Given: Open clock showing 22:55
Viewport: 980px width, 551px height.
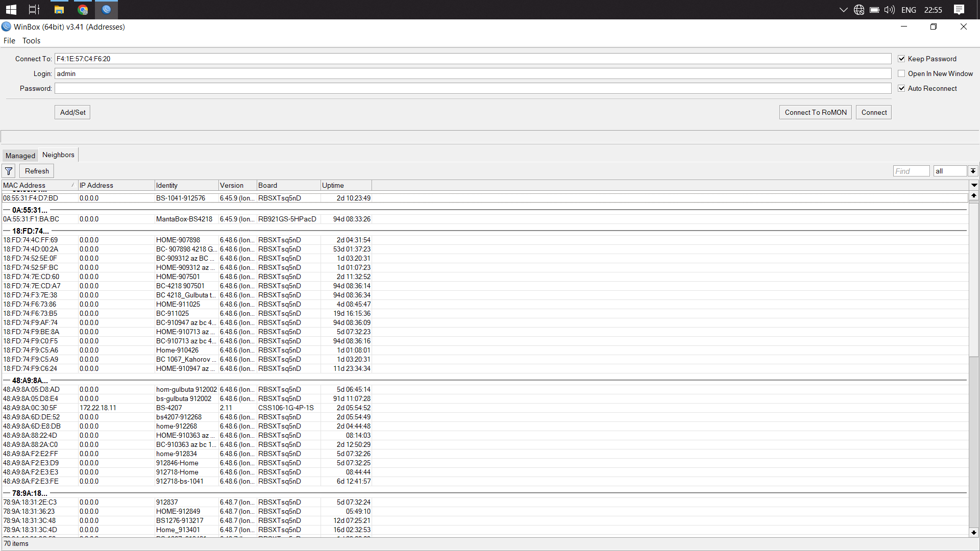Looking at the screenshot, I should click(x=933, y=10).
